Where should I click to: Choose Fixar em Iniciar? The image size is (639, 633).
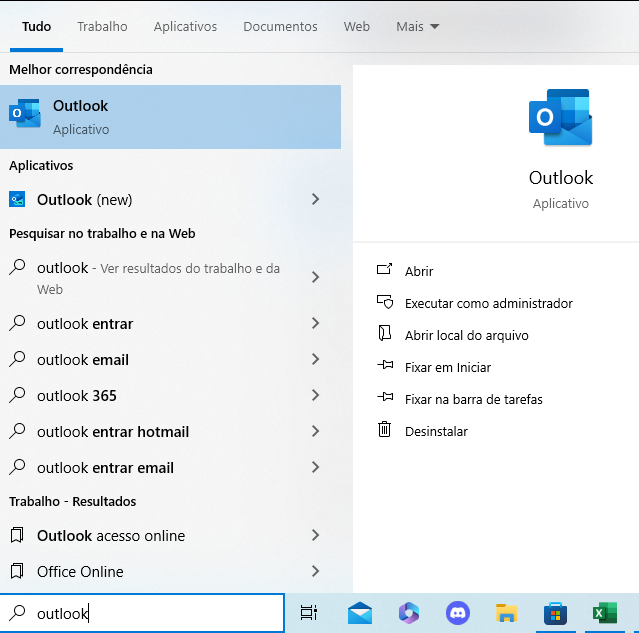pyautogui.click(x=448, y=367)
